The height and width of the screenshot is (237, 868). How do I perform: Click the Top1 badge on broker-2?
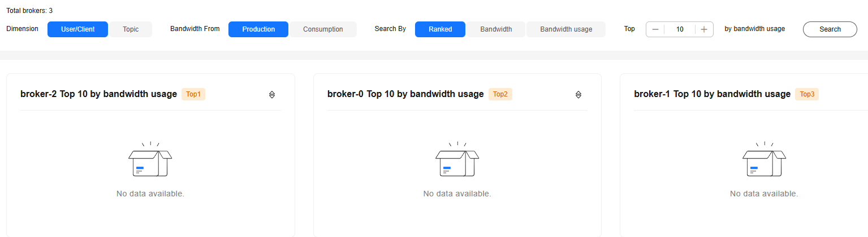[x=193, y=94]
